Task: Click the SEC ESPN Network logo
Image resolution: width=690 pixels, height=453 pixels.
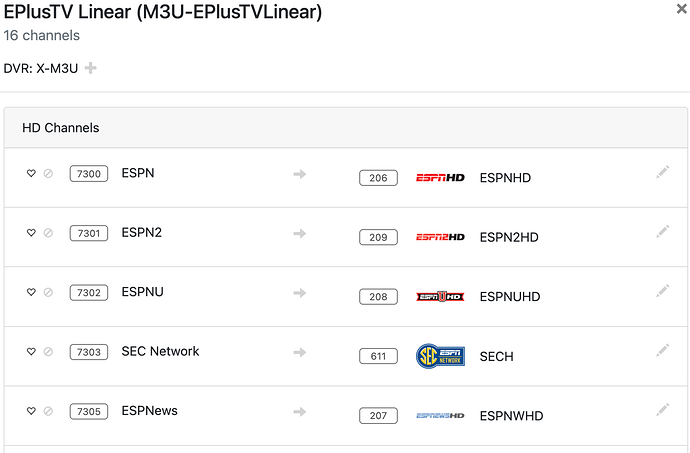Action: pos(440,356)
